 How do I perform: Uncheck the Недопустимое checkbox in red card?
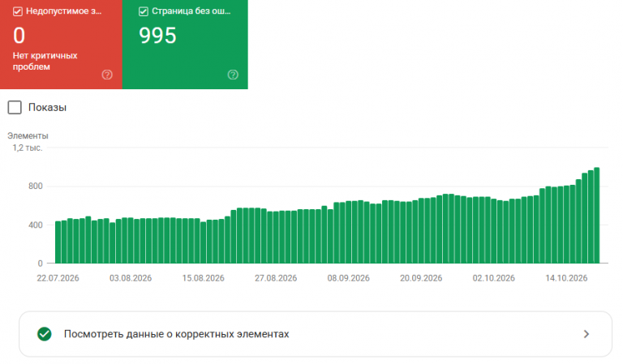(x=18, y=11)
